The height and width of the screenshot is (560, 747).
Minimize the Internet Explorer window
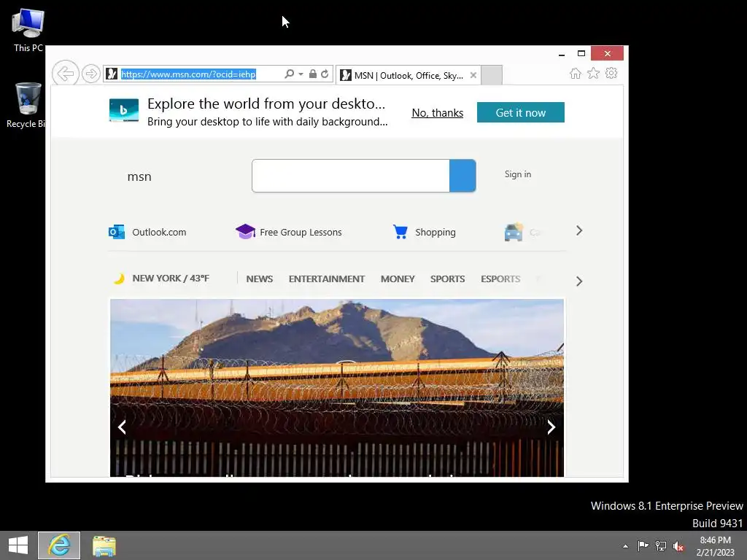[x=562, y=54]
